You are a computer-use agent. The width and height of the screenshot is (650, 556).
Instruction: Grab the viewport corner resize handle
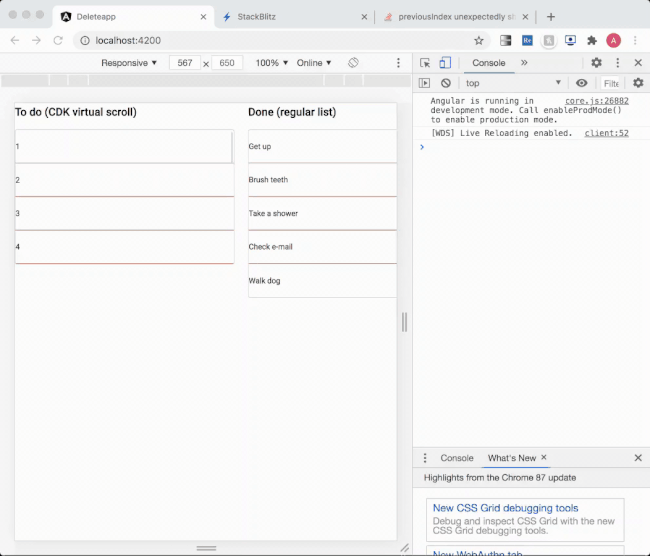coord(405,548)
